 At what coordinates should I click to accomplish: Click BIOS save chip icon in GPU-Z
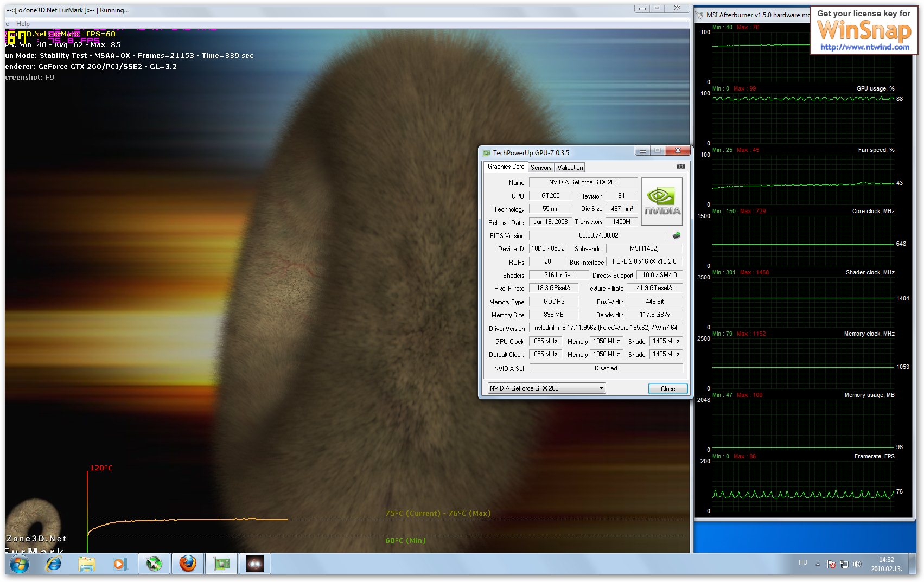677,235
